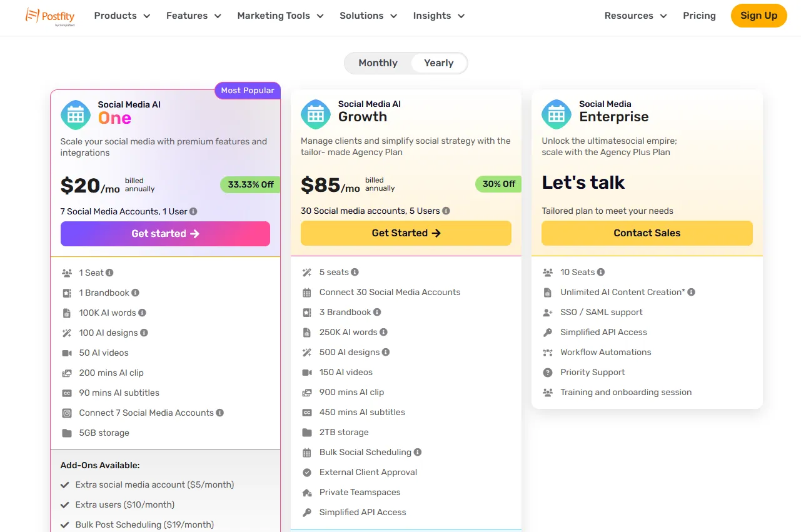Click the CC icon beside 90 mins AI subtitles

67,393
